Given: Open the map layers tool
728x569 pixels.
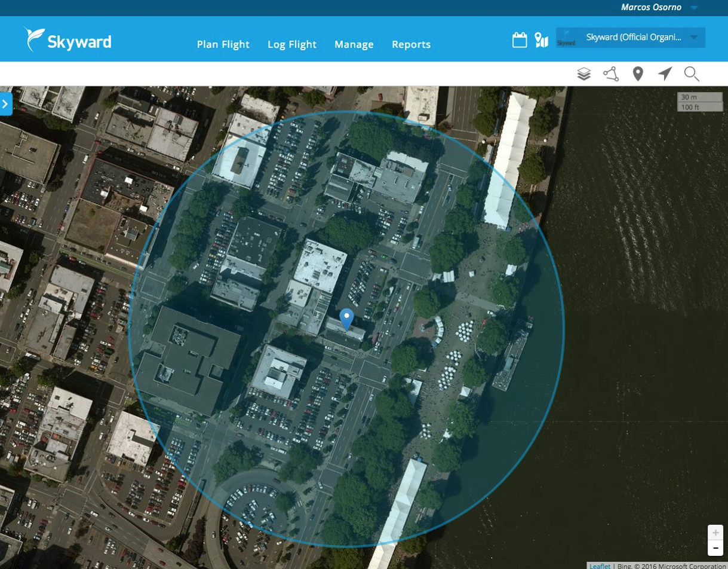Looking at the screenshot, I should point(583,74).
